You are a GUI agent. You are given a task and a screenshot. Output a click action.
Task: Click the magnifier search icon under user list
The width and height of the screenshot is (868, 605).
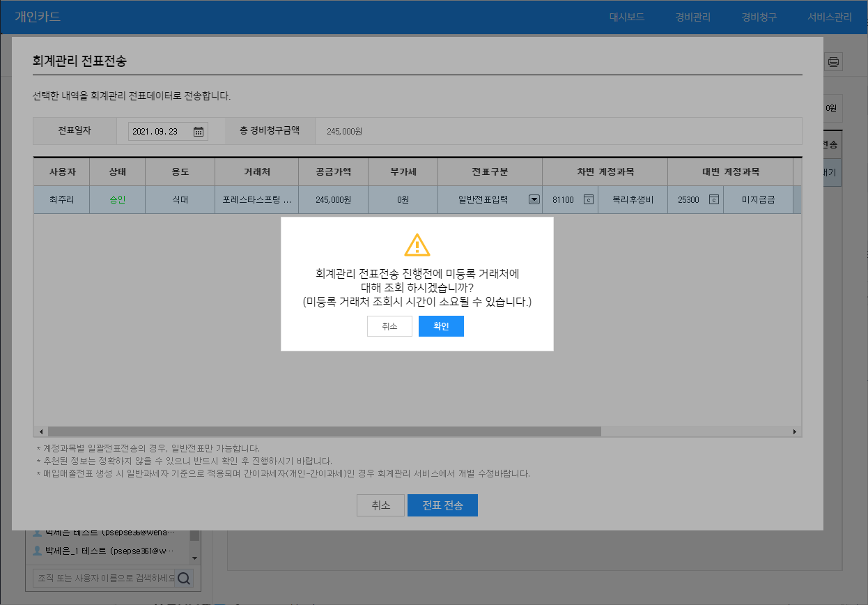point(184,578)
